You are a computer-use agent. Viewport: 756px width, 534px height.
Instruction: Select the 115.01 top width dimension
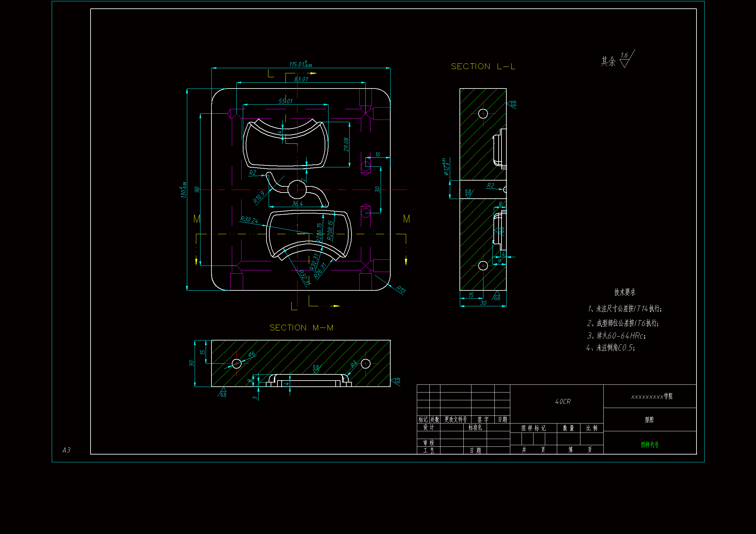pyautogui.click(x=300, y=64)
